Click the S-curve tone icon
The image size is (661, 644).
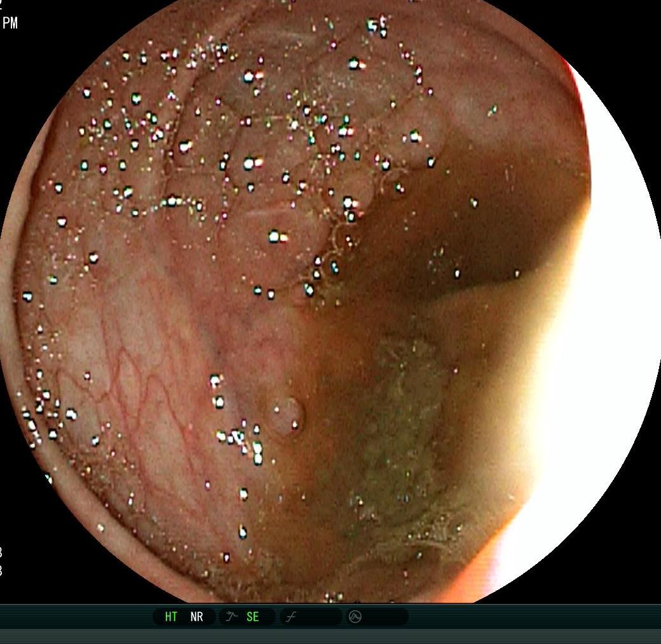[x=291, y=617]
